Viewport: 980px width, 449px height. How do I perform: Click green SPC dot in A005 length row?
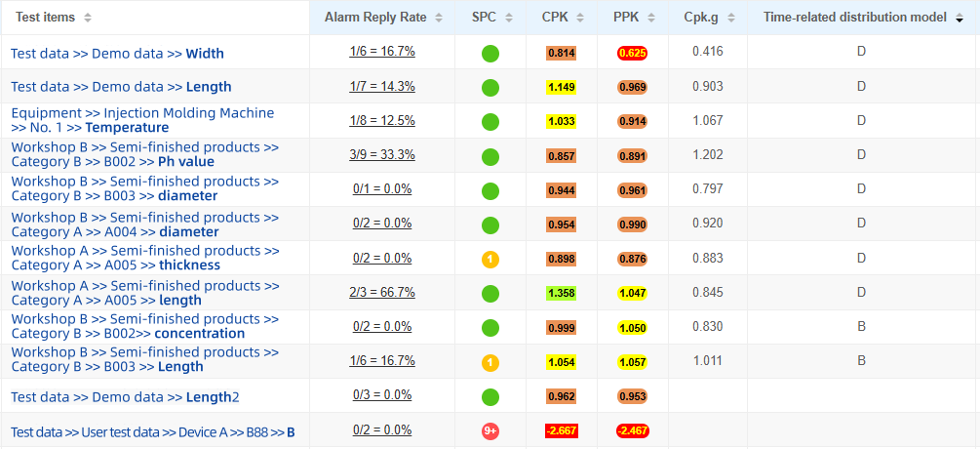(490, 293)
